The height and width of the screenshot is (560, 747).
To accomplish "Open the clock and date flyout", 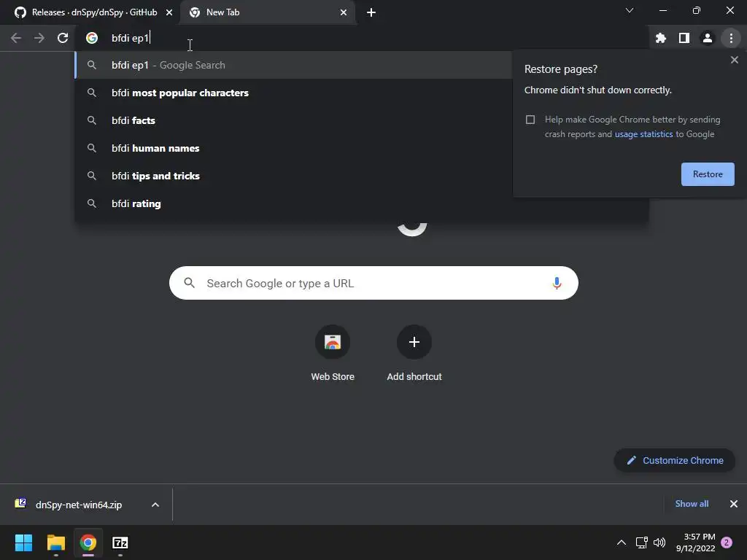I will pyautogui.click(x=695, y=542).
